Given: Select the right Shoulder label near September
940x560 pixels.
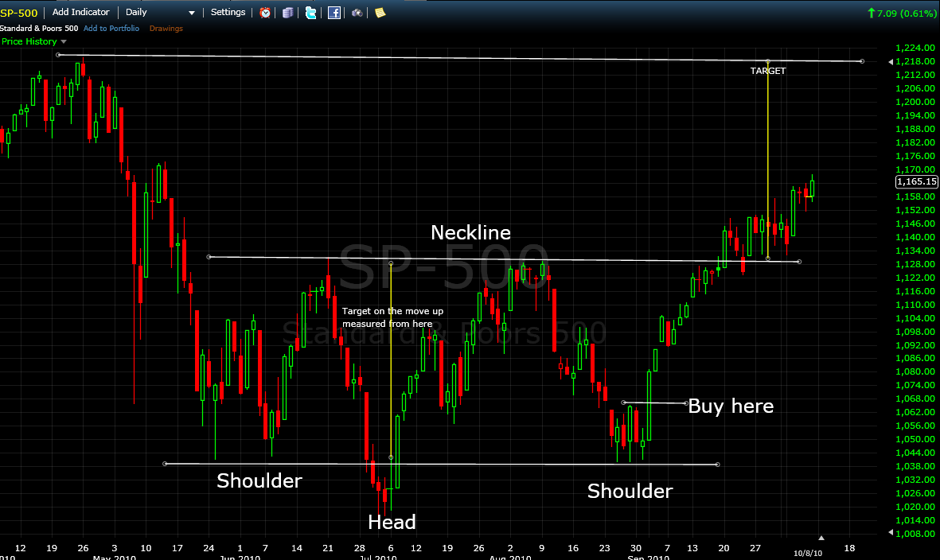Looking at the screenshot, I should coord(630,491).
